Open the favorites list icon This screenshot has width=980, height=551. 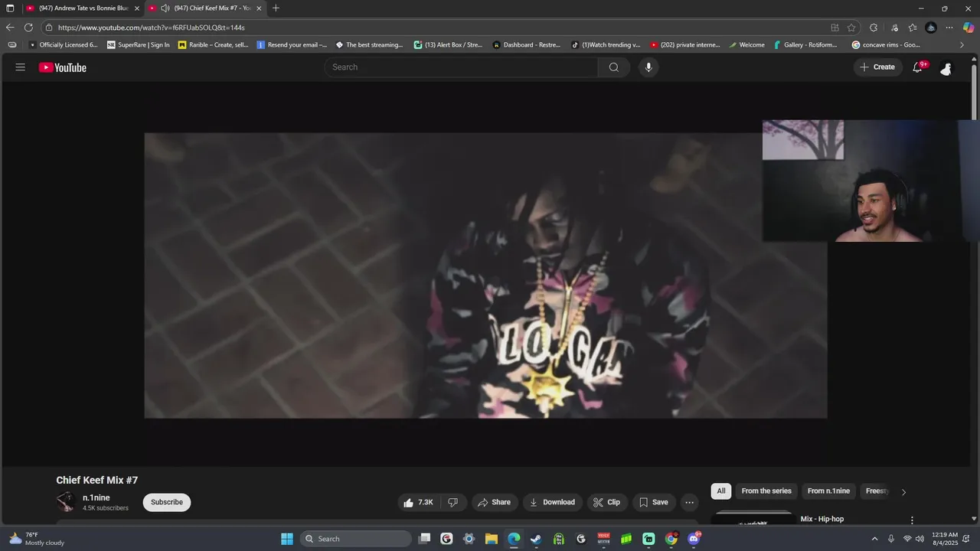(912, 28)
